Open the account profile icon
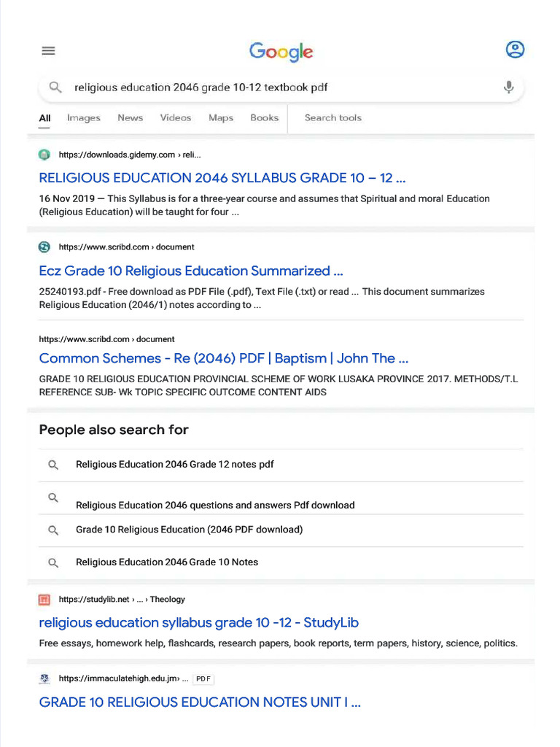Image resolution: width=560 pixels, height=747 pixels. pyautogui.click(x=515, y=50)
